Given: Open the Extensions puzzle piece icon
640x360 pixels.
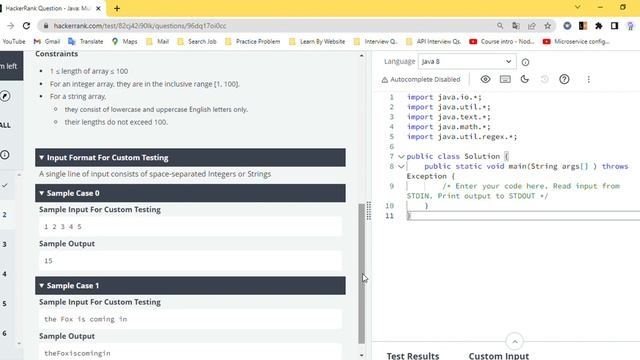Looking at the screenshot, I should [598, 26].
